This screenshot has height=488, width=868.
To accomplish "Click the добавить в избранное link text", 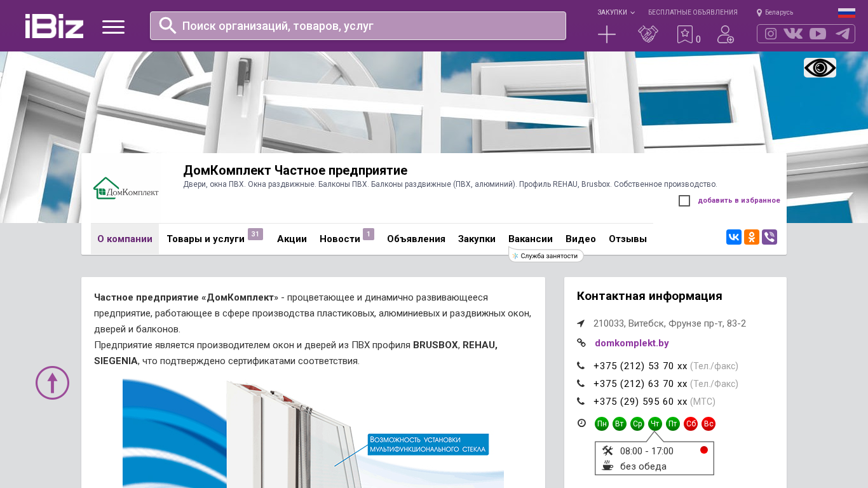I will 739,201.
